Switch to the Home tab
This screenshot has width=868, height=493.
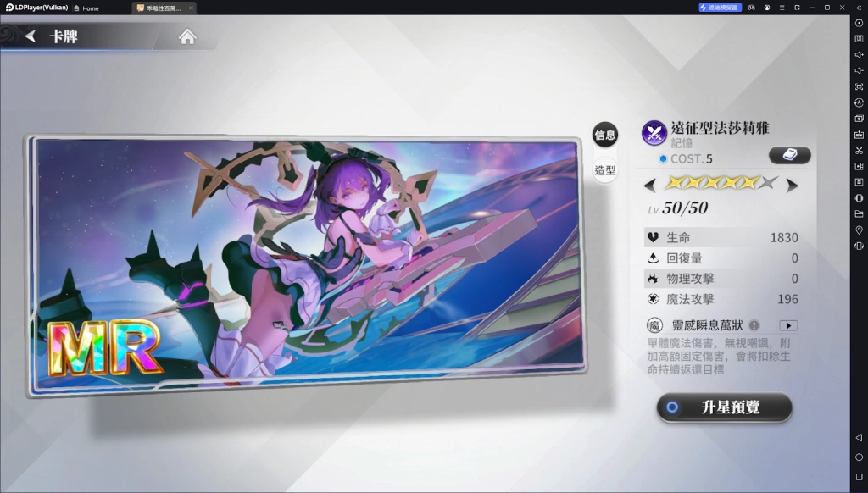86,8
